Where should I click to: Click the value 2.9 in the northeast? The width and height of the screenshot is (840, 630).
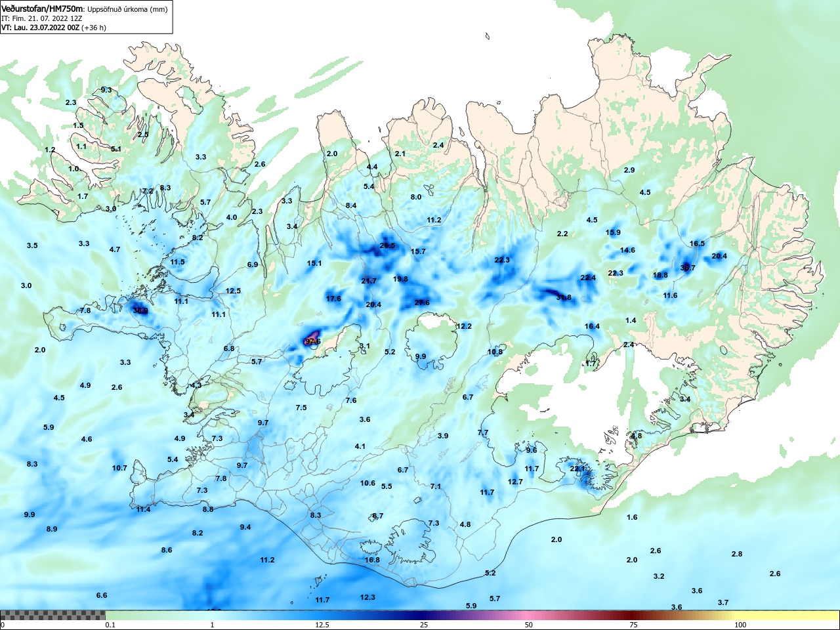click(x=629, y=170)
